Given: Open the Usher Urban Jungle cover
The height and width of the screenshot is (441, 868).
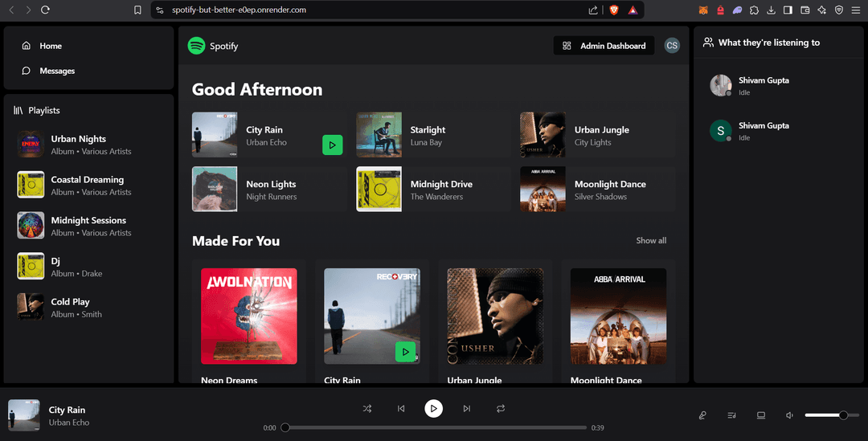Looking at the screenshot, I should (495, 316).
